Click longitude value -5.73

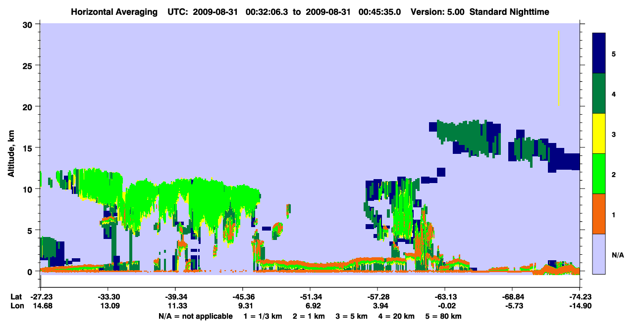[513, 306]
